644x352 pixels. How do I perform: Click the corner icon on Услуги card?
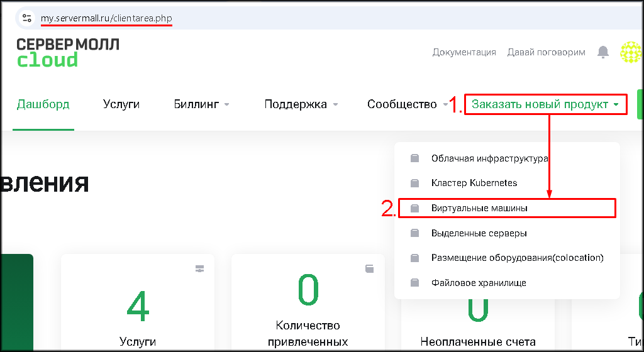coord(200,269)
